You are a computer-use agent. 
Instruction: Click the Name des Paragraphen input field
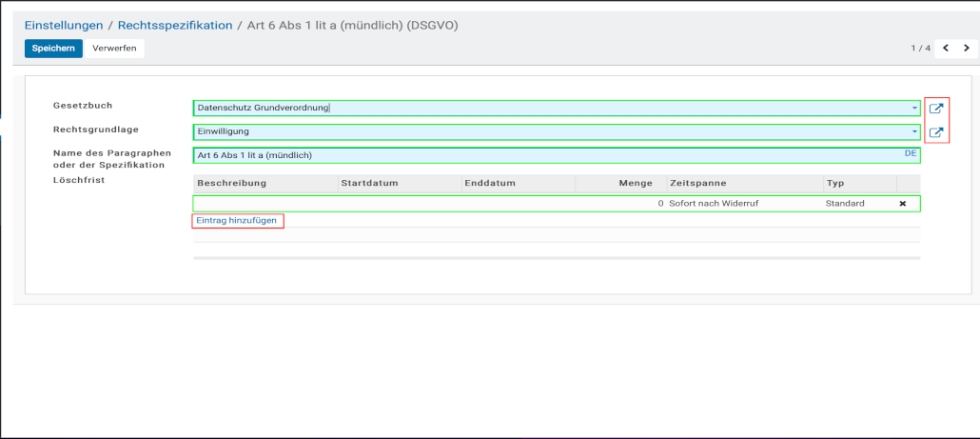[x=542, y=155]
